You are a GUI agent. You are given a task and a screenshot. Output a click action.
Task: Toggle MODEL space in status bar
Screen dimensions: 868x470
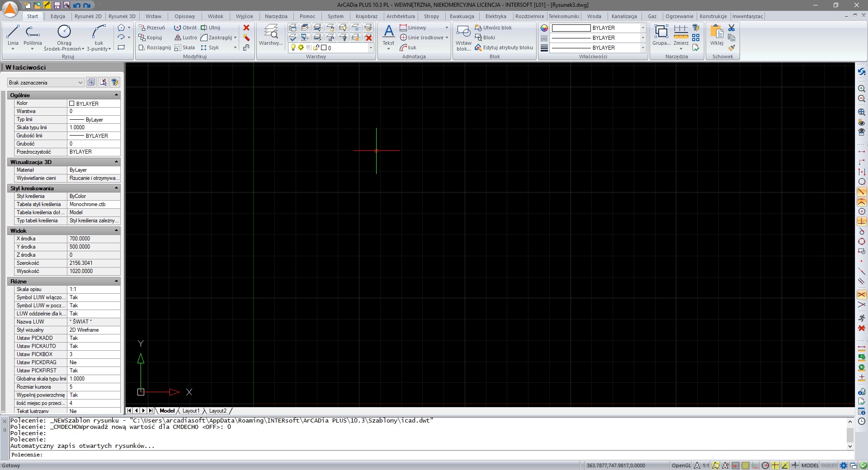point(810,465)
